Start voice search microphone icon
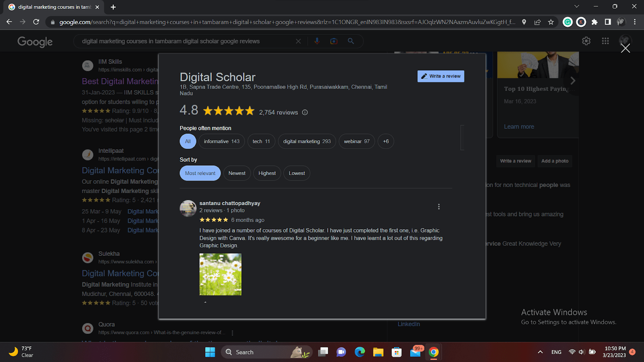The image size is (644, 362). [x=317, y=41]
